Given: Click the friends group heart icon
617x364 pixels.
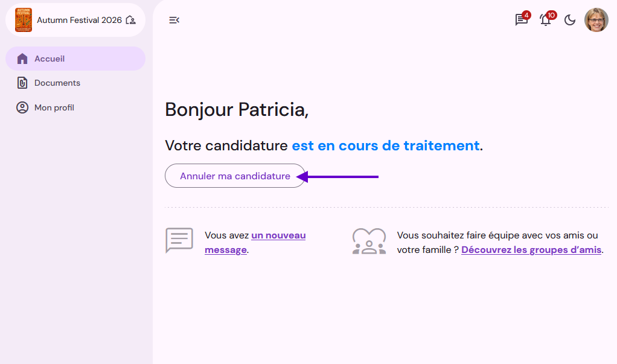Looking at the screenshot, I should 369,241.
